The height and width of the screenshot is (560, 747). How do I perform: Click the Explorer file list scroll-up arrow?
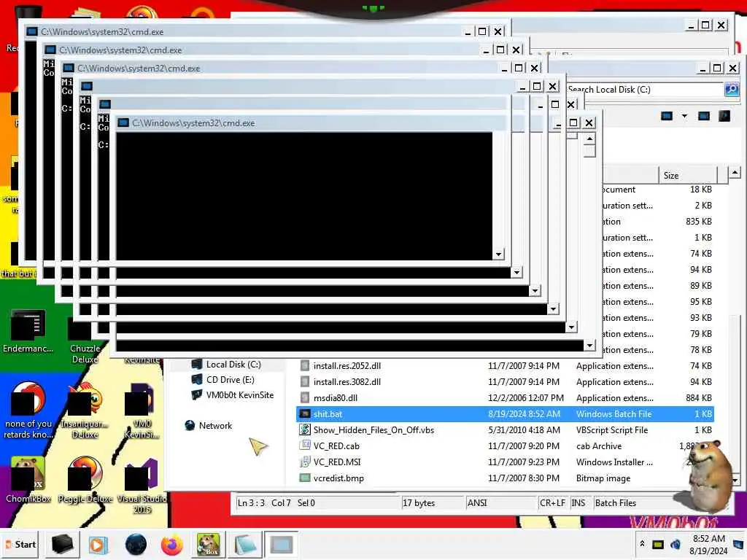click(x=735, y=172)
